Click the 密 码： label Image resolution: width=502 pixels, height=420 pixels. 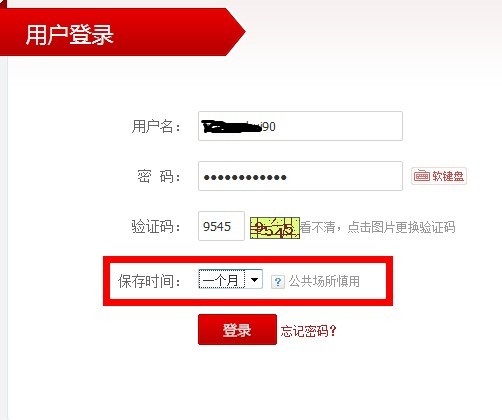159,176
